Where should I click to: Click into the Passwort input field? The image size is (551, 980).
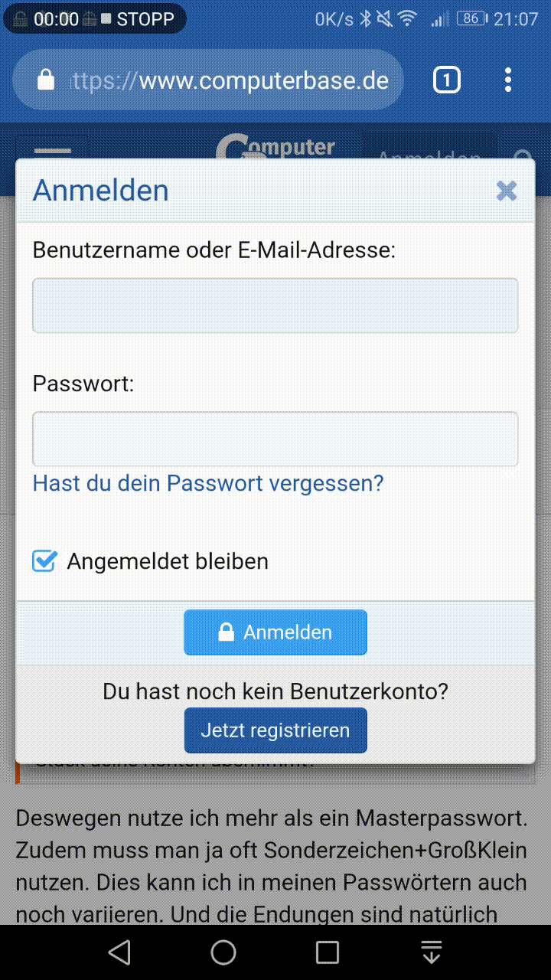tap(275, 439)
